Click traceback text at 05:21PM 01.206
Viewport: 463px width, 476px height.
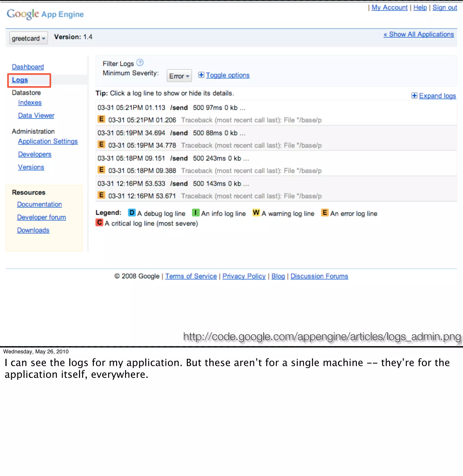tap(251, 120)
